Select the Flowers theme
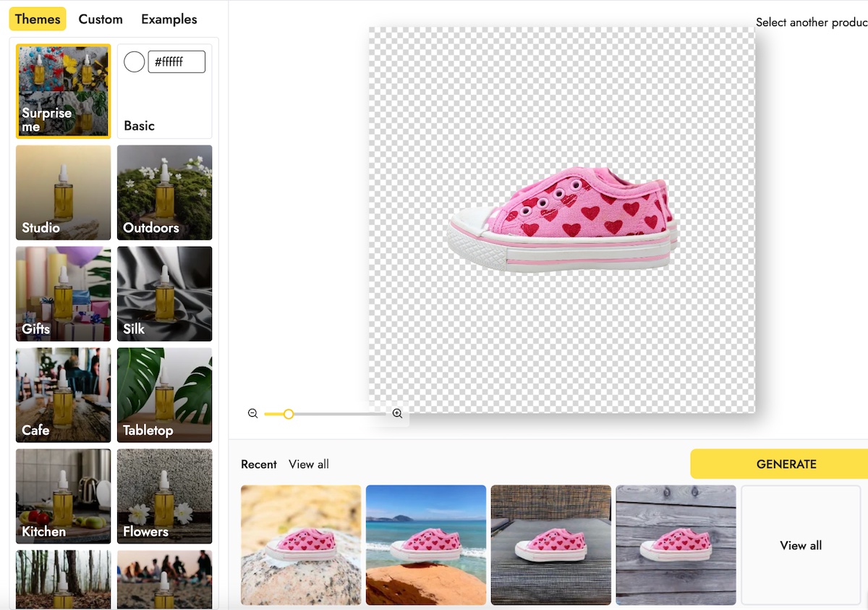 click(165, 496)
